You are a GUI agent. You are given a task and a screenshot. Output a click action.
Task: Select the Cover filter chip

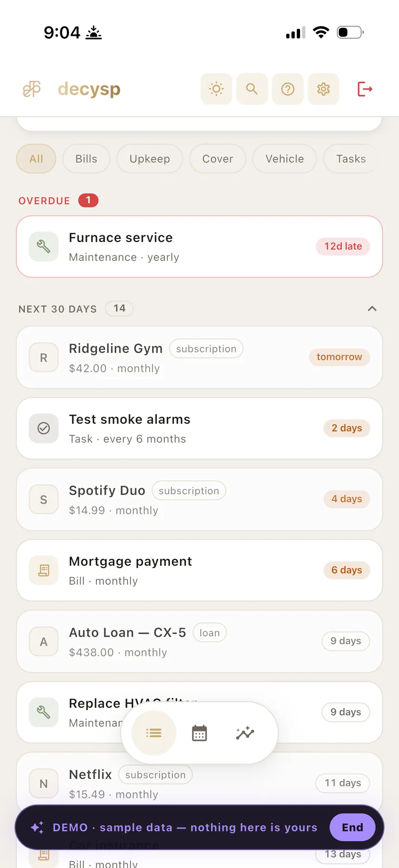(x=218, y=159)
